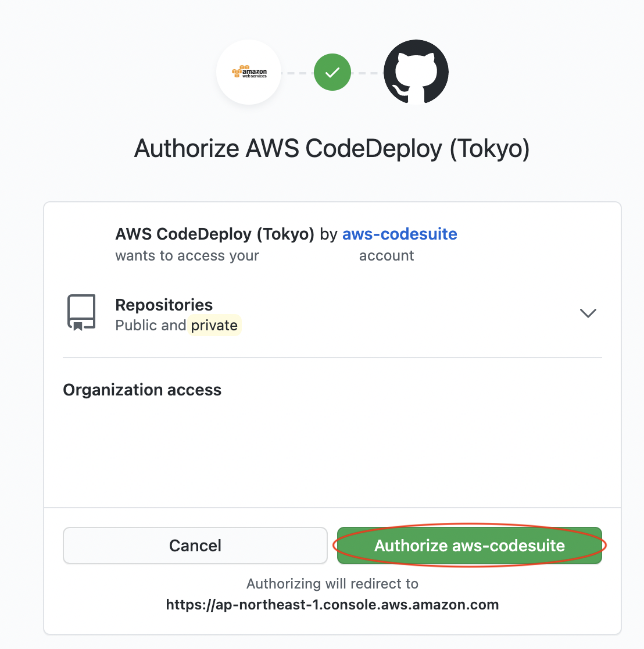Click the checkmark between AWS and GitHub logos
This screenshot has height=649, width=644.
(332, 72)
